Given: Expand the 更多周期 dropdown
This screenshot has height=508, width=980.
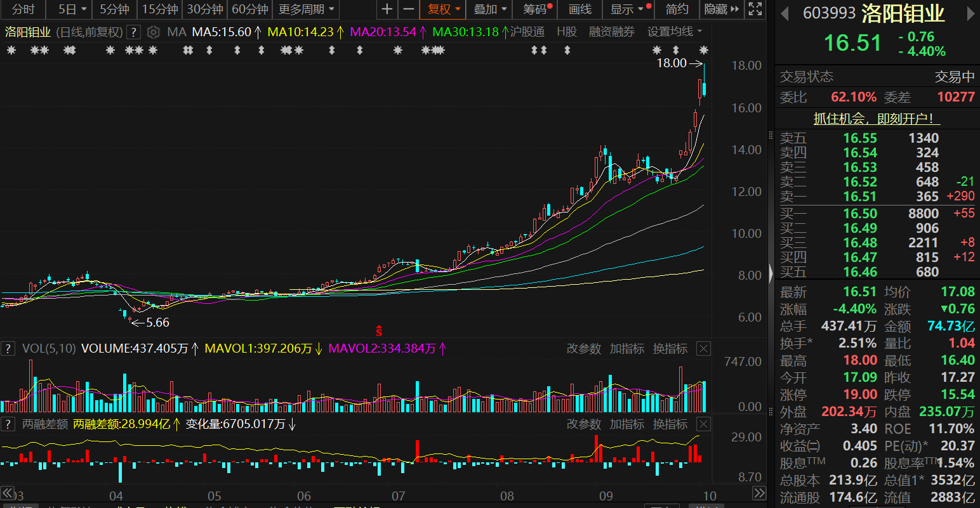Looking at the screenshot, I should click(x=305, y=10).
